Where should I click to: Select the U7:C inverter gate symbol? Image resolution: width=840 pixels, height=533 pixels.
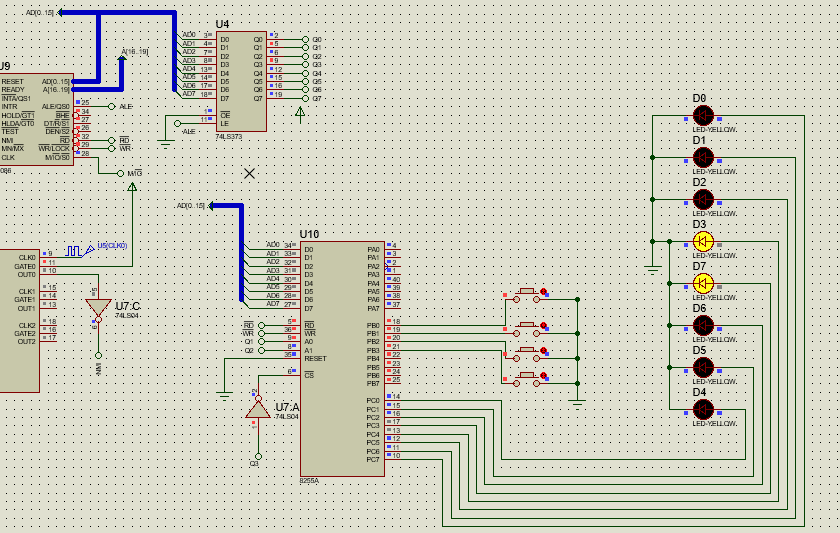98,309
